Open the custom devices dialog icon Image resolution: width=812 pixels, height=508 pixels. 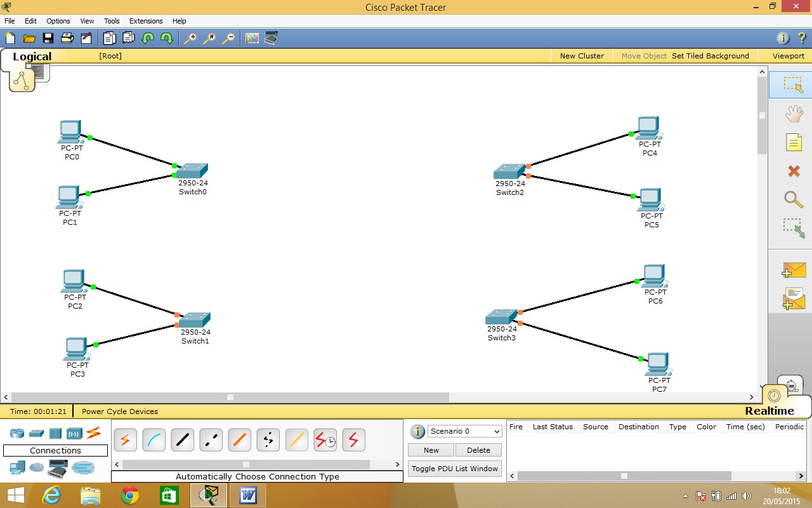(x=271, y=38)
